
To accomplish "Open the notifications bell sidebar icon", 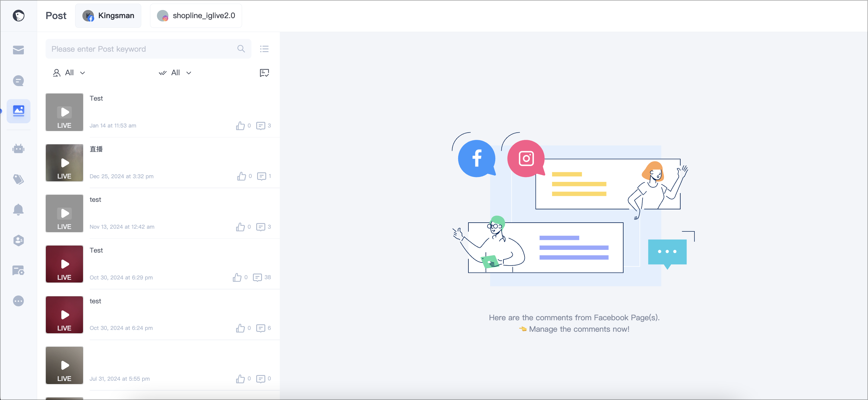I will tap(18, 209).
